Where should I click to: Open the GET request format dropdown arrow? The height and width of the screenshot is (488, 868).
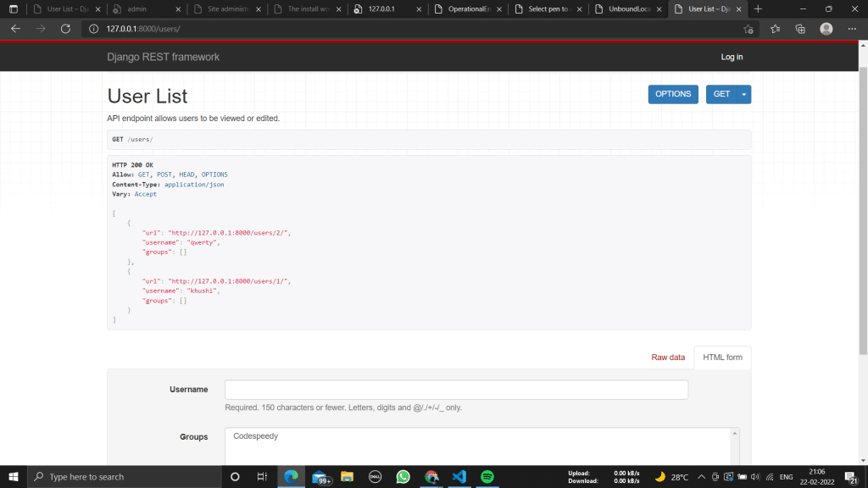click(x=744, y=94)
